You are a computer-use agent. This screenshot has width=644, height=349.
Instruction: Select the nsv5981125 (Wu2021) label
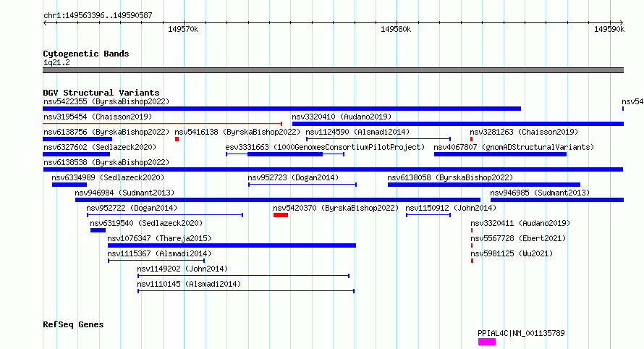point(512,253)
